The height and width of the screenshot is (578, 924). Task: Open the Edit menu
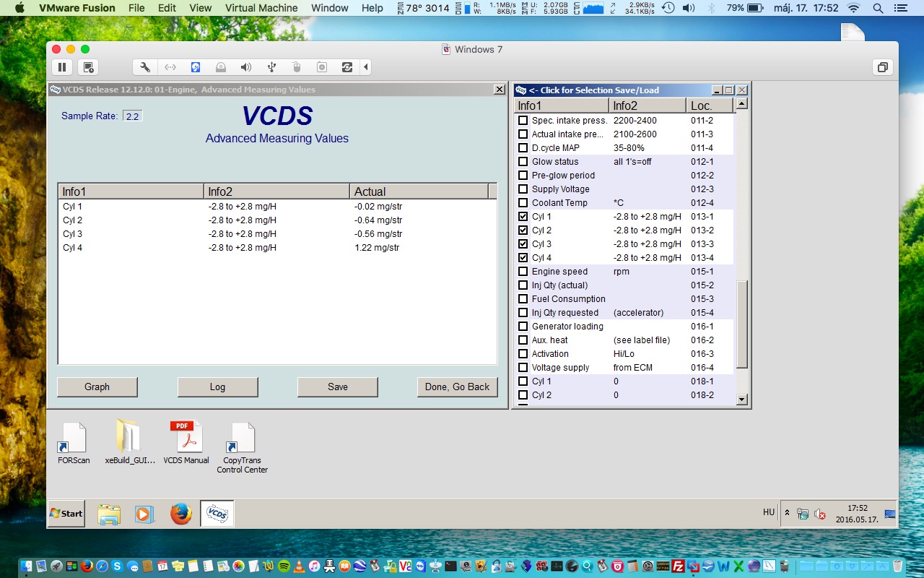click(167, 8)
